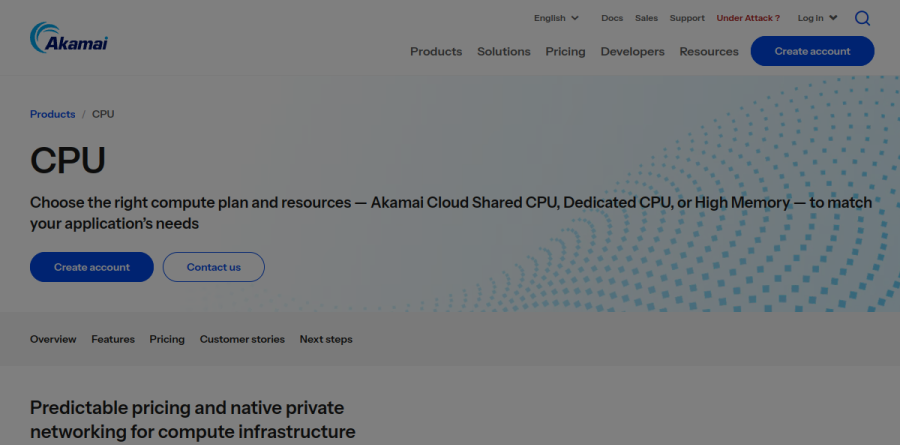Screen dimensions: 900x445
Task: Jump to Pricing section tab
Action: coord(167,339)
